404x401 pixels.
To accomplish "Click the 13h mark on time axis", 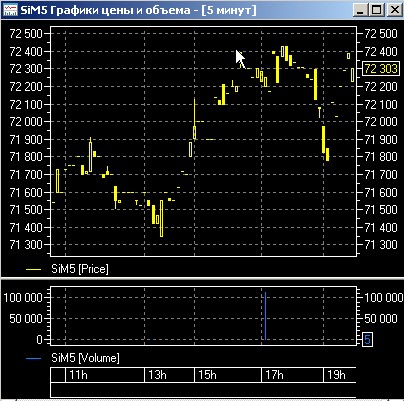I will (157, 375).
